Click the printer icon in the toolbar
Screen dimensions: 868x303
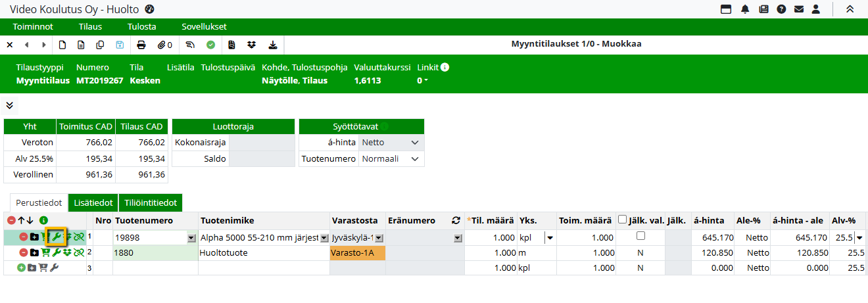click(x=141, y=45)
